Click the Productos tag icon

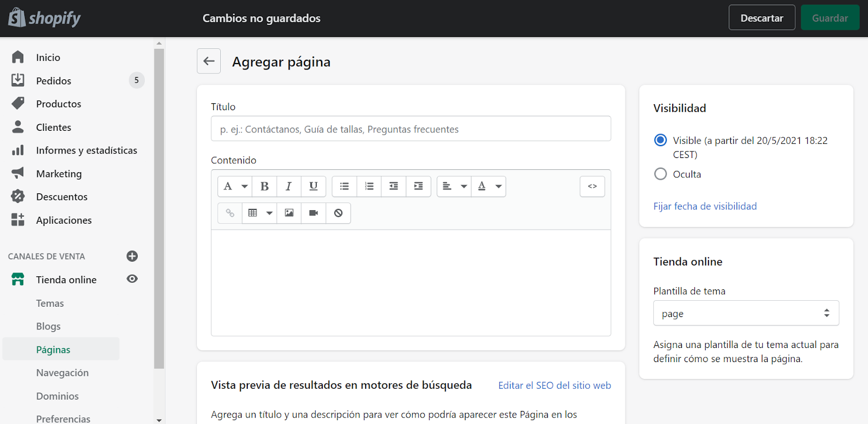[x=18, y=103]
